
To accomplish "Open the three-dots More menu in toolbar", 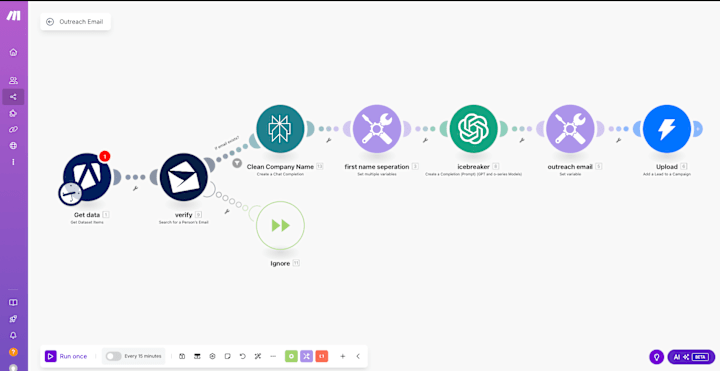I will point(273,356).
